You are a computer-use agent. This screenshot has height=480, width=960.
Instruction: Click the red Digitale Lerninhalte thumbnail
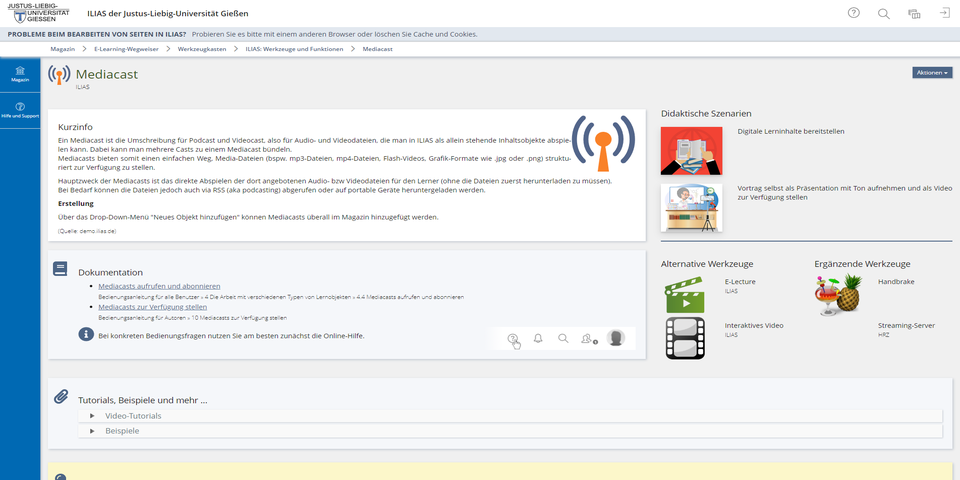(x=691, y=151)
